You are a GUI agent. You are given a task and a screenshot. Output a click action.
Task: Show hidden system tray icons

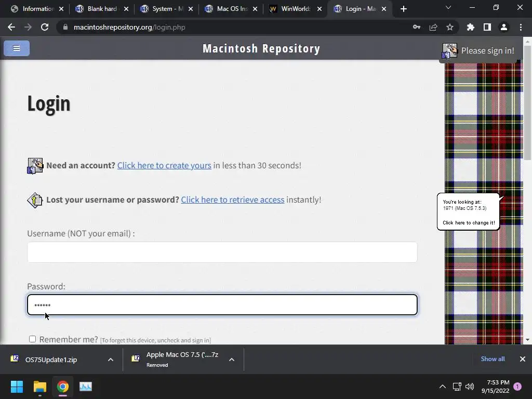443,387
